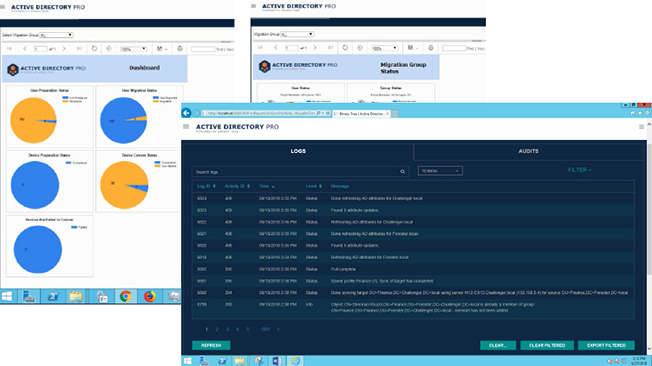Image resolution: width=652 pixels, height=366 pixels.
Task: Go to logs page 4
Action: click(x=237, y=329)
